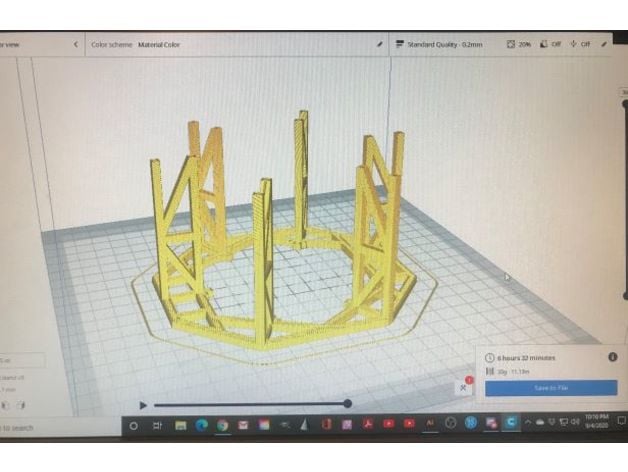Open second red YouTube icon in taskbar
Image resolution: width=628 pixels, height=472 pixels.
tap(409, 423)
